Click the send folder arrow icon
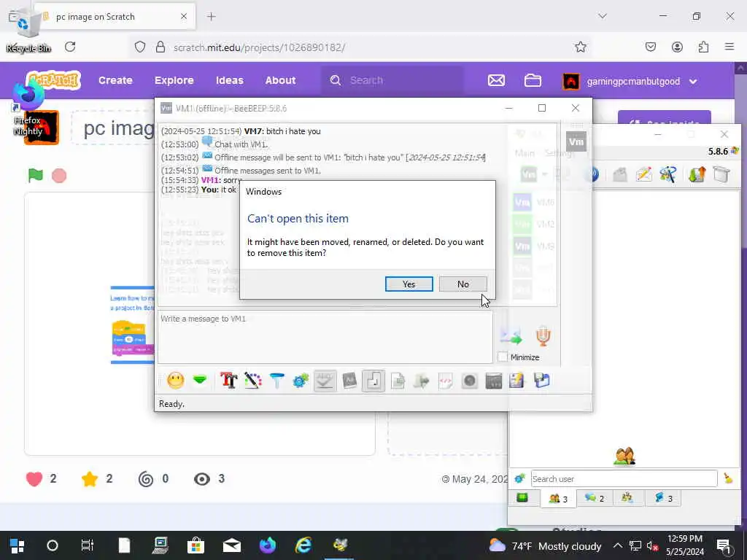 pos(422,381)
